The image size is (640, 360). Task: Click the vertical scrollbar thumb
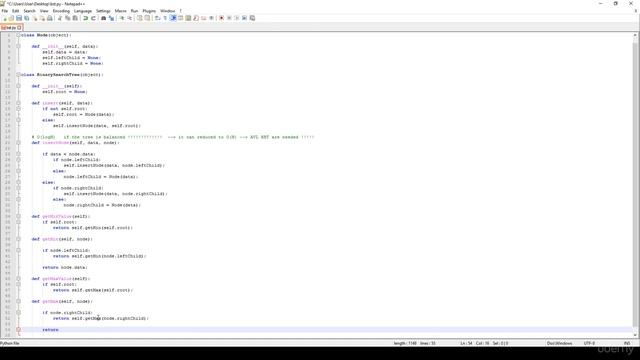pos(635,184)
